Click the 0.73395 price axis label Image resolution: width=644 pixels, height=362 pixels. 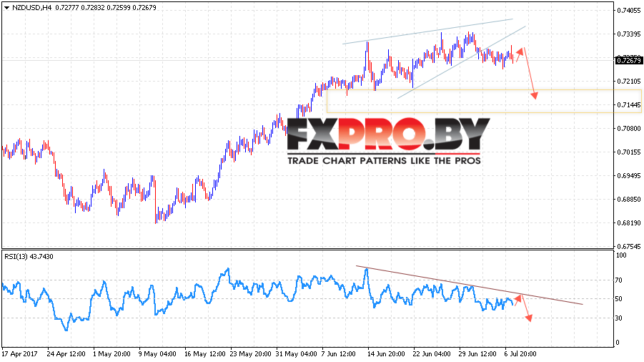pos(629,34)
